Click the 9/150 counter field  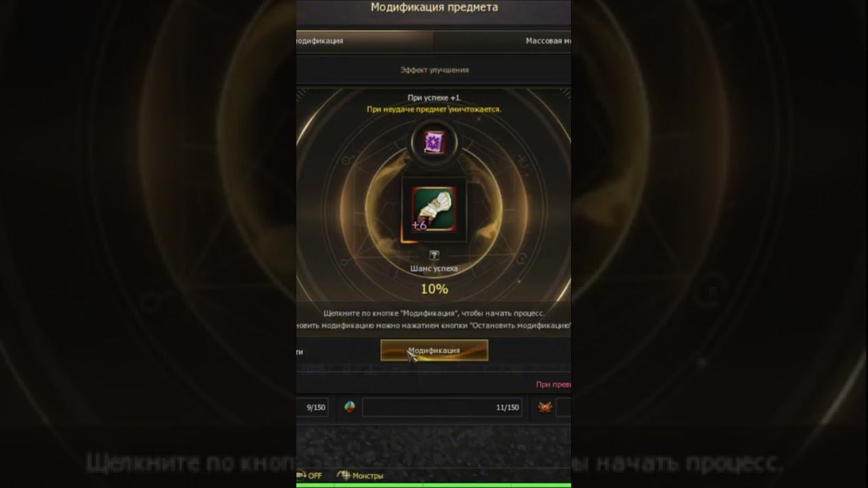tap(313, 407)
